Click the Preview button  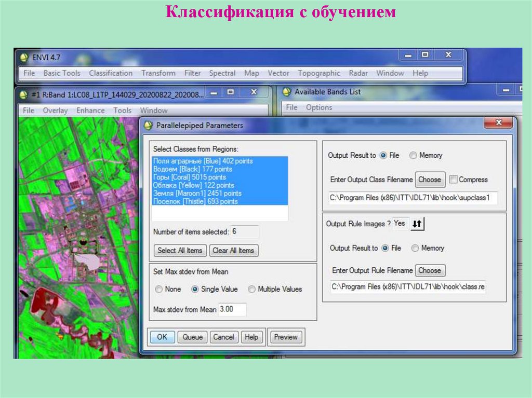click(x=286, y=337)
